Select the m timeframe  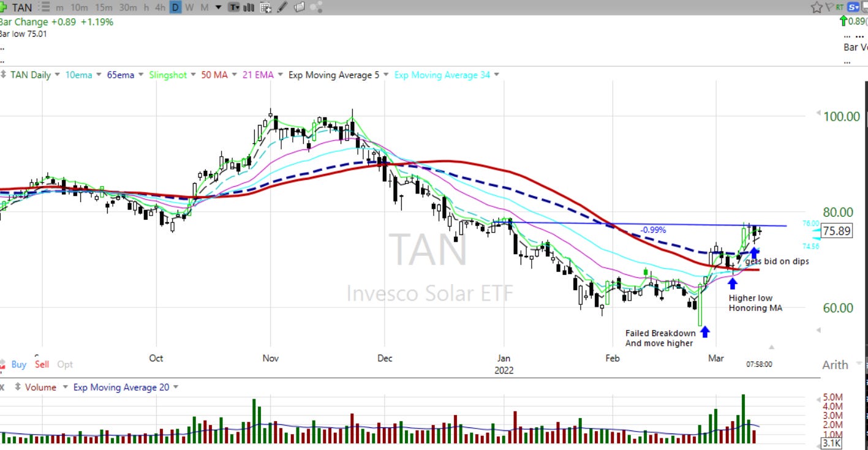(59, 8)
